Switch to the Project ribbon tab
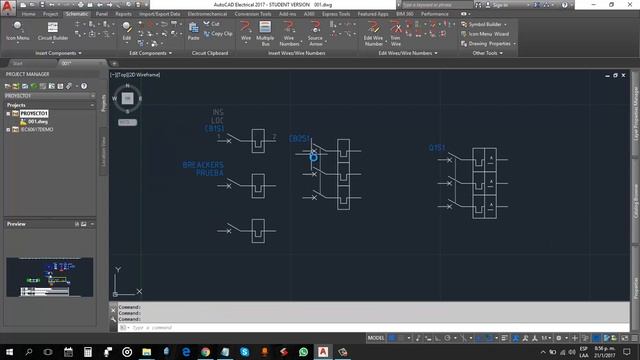Viewport: 640px width, 360px height. [x=51, y=14]
